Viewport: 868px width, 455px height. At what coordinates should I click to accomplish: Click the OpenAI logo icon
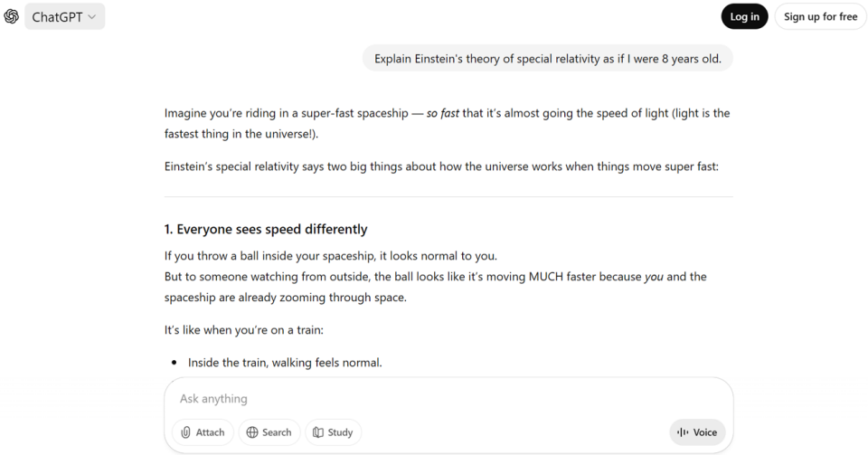click(12, 16)
